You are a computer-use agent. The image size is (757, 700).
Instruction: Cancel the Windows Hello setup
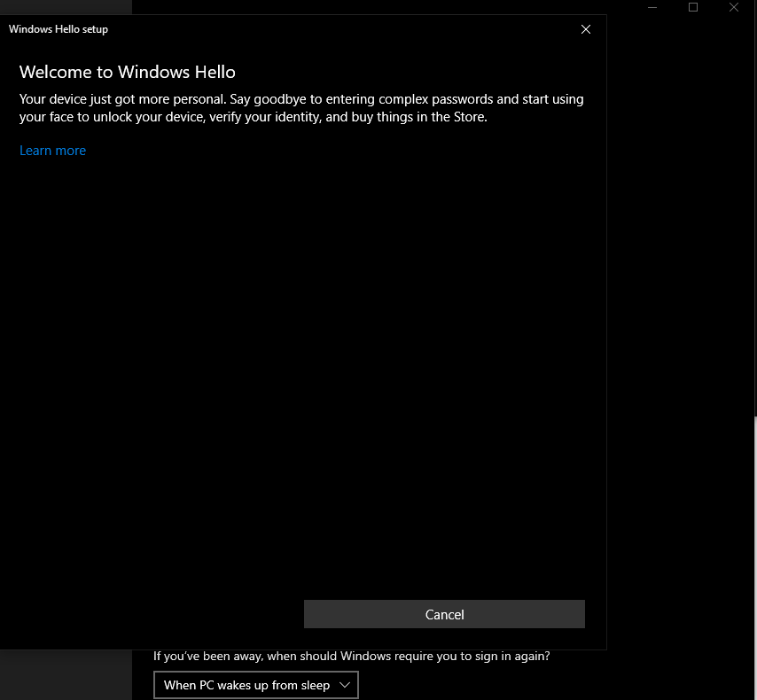click(444, 614)
